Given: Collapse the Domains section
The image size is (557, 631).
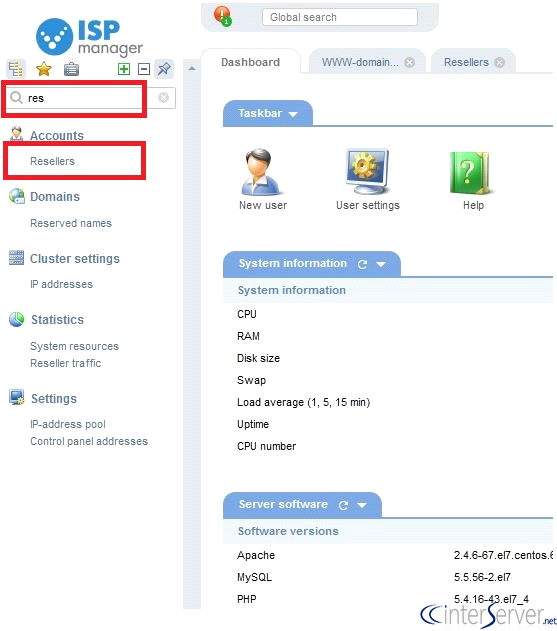Looking at the screenshot, I should click(x=55, y=196).
